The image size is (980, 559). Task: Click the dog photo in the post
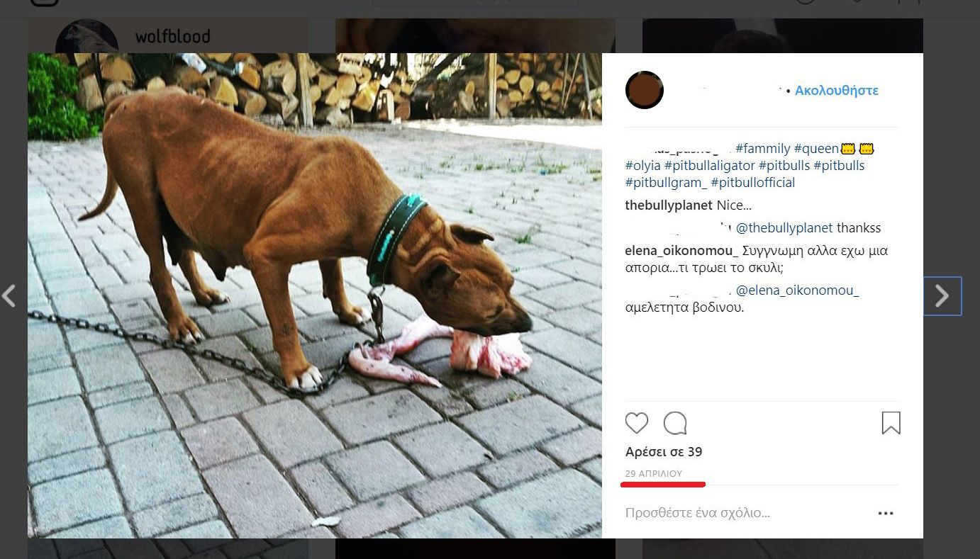coord(314,295)
